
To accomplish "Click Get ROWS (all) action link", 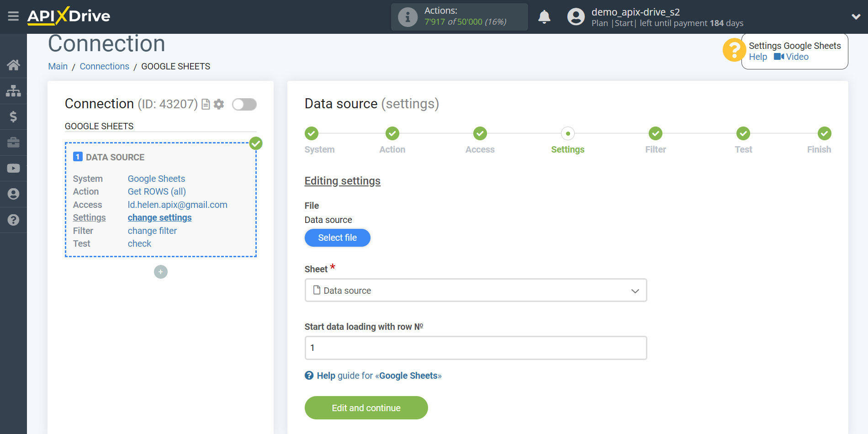I will (x=157, y=191).
